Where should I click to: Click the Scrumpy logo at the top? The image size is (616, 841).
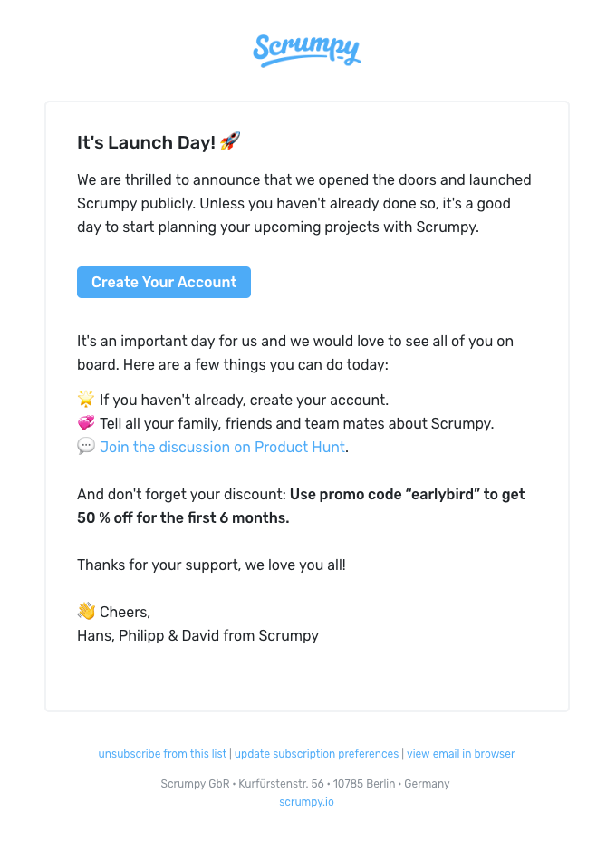pos(307,51)
